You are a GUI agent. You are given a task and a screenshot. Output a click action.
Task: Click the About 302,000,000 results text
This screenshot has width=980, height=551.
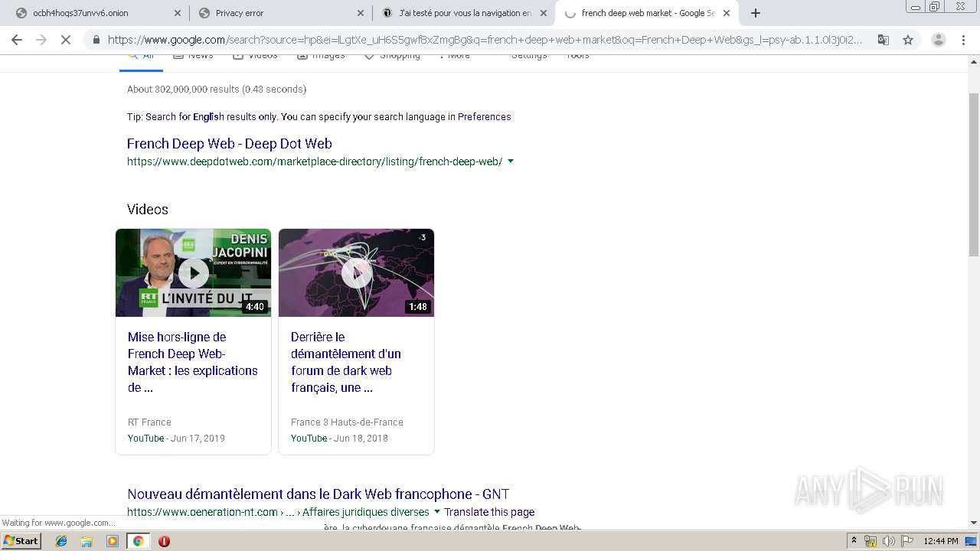[x=217, y=90]
